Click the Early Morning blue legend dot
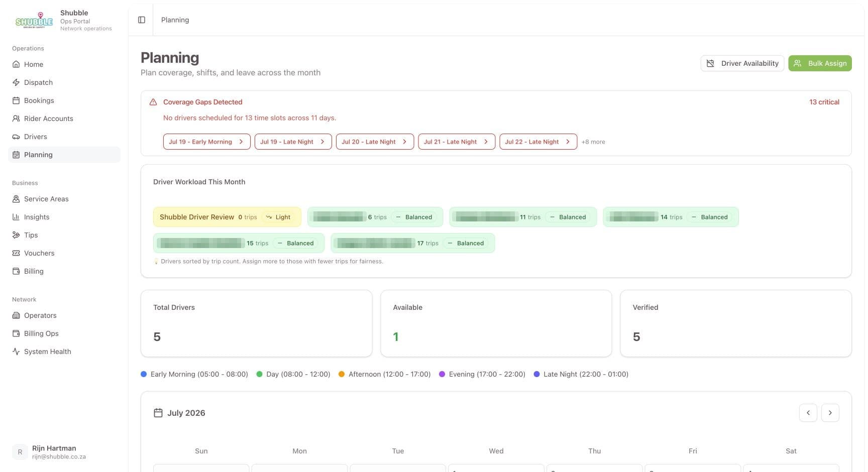Screen dimensions: 868x472 coord(144,374)
